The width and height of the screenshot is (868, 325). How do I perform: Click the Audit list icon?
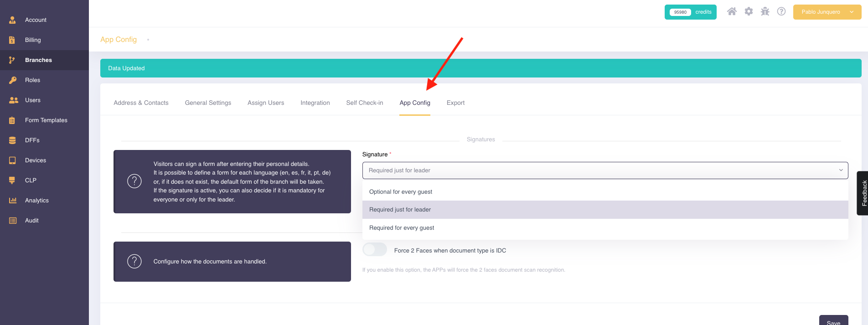(13, 221)
